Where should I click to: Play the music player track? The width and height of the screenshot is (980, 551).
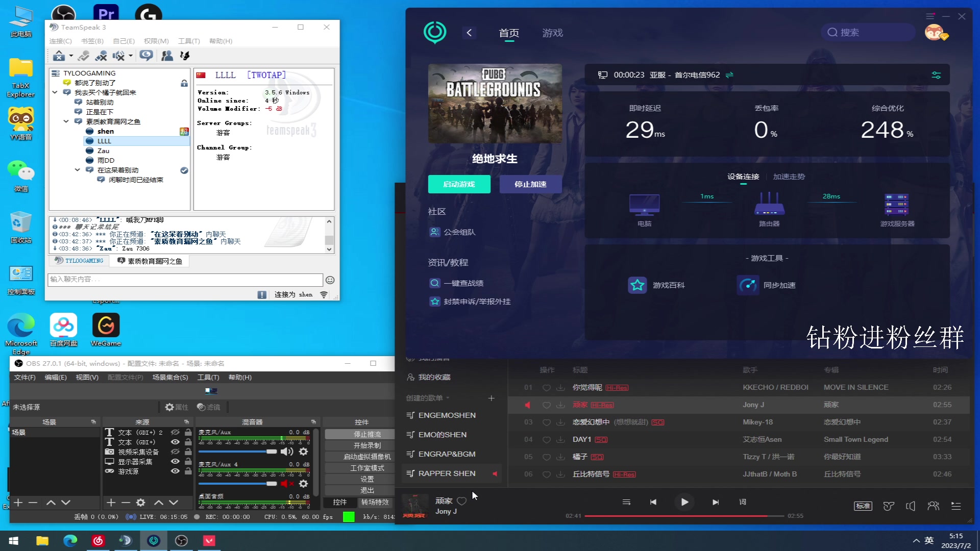(684, 502)
